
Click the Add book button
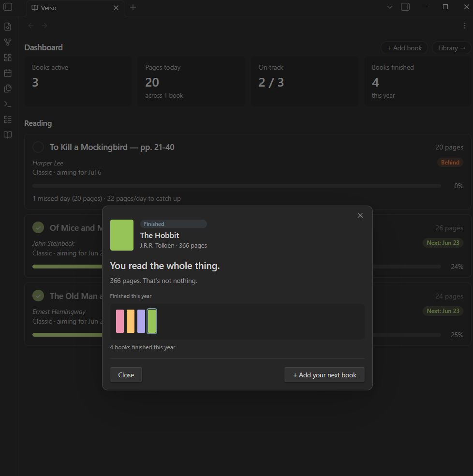point(404,48)
